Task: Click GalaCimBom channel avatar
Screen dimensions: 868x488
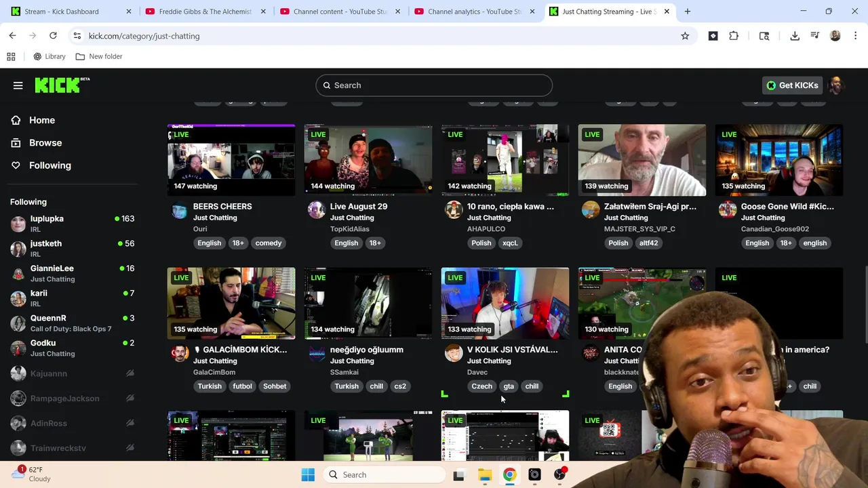Action: pos(180,353)
